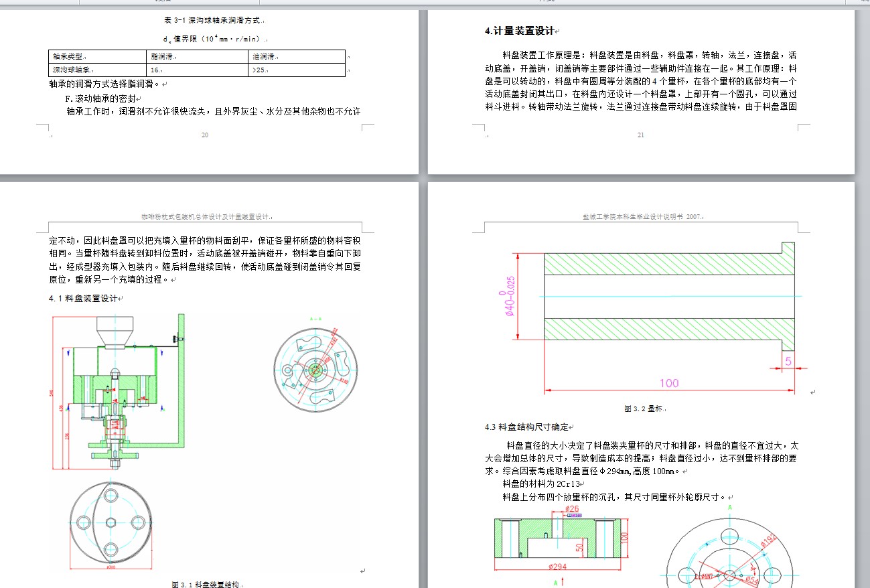Click the page number 20 footer
This screenshot has height=588, width=870.
click(x=205, y=135)
